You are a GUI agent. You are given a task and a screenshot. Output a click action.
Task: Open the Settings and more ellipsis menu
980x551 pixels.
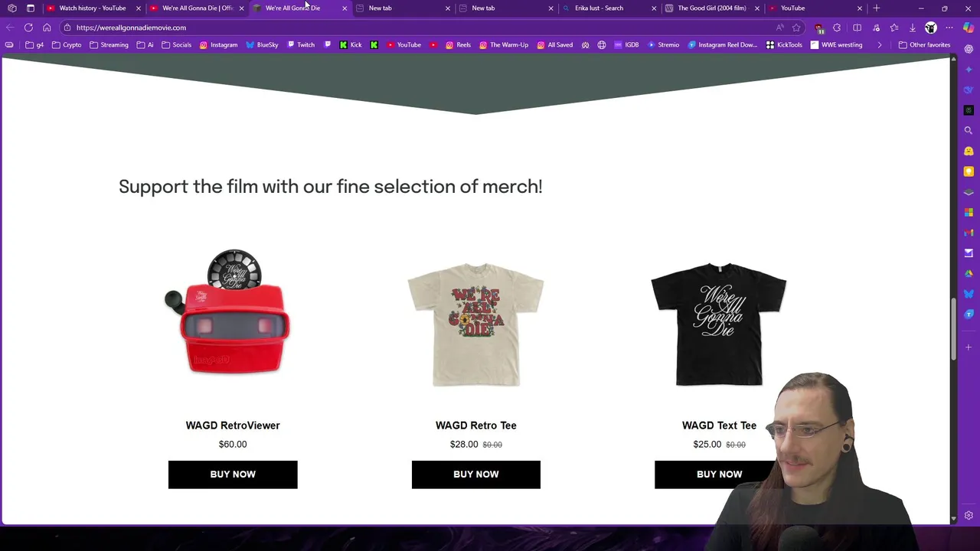click(949, 28)
